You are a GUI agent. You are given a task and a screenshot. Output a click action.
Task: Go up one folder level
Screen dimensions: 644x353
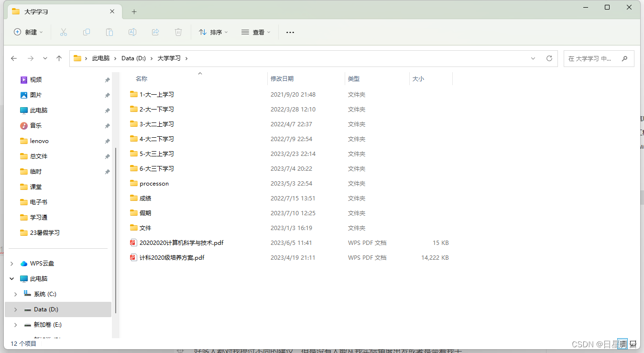(59, 58)
